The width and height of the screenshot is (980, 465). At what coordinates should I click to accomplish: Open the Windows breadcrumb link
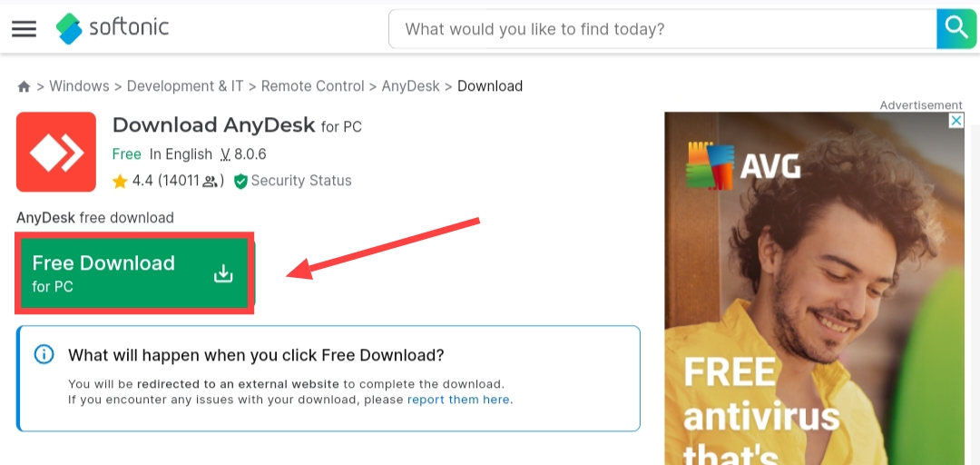pos(79,86)
